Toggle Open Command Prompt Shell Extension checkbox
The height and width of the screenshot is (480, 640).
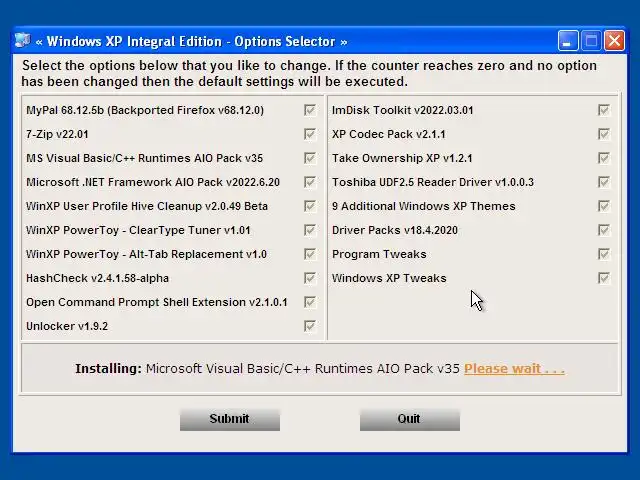[309, 302]
